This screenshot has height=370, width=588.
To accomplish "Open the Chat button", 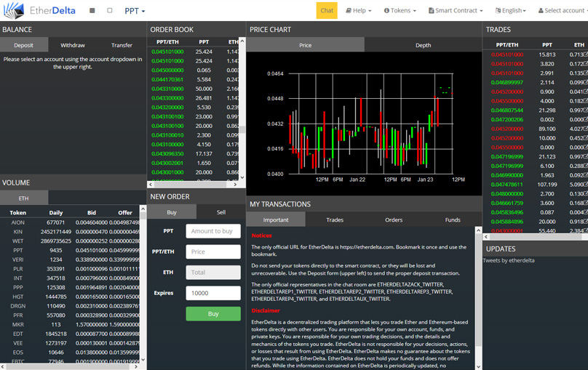I will (327, 10).
